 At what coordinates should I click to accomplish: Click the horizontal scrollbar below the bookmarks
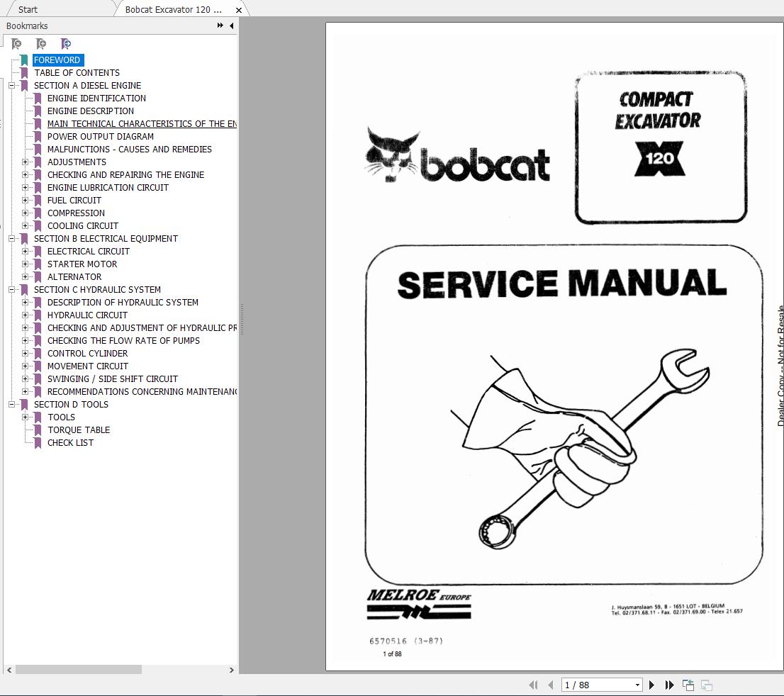tap(78, 670)
